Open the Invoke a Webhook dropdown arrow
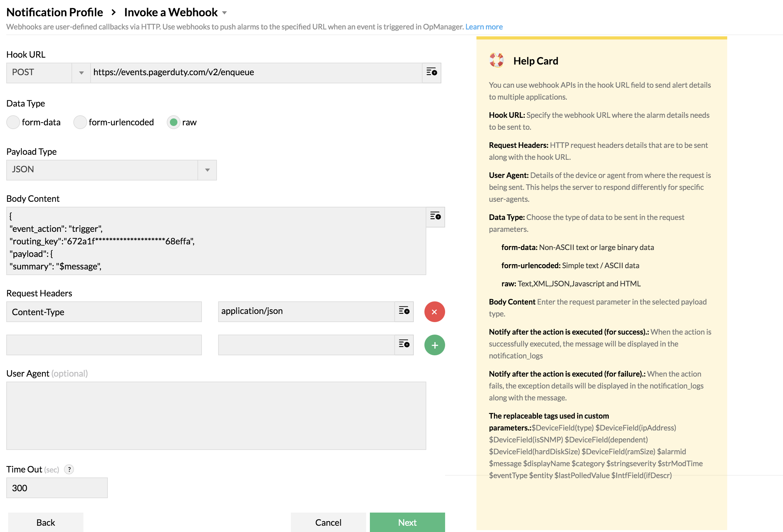Viewport: 783px width, 532px height. click(224, 13)
